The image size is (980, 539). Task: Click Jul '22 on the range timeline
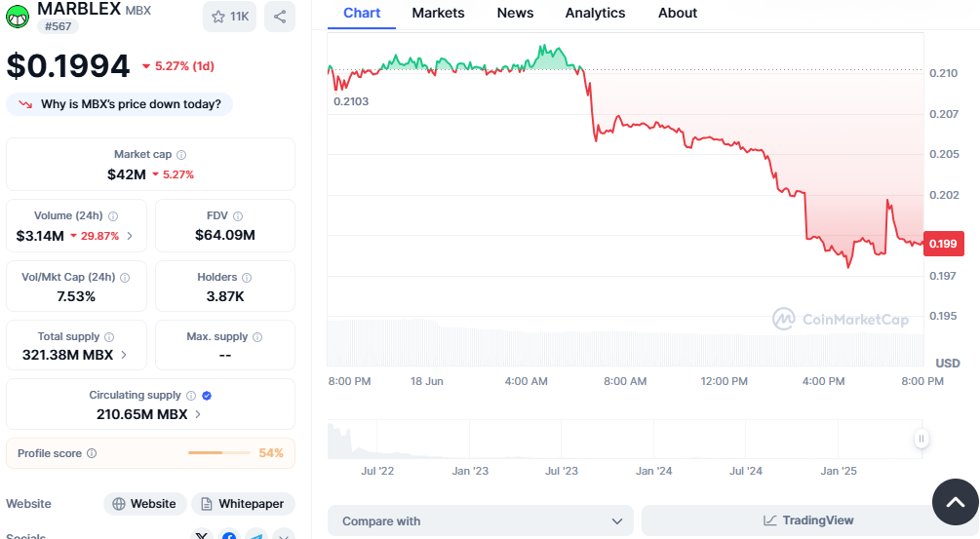[x=377, y=471]
